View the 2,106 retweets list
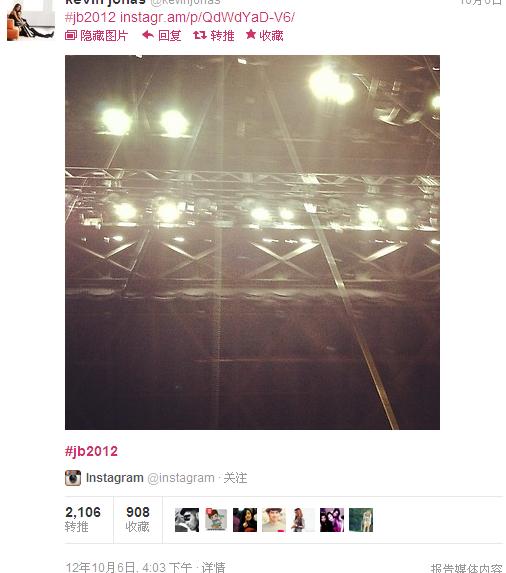This screenshot has height=573, width=506. point(83,519)
